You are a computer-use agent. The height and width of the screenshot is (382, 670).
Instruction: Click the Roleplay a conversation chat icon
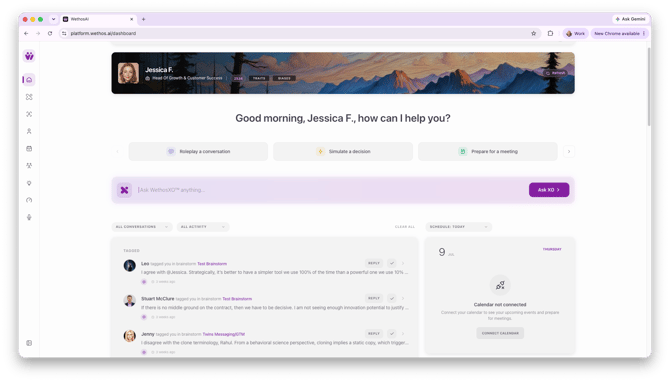click(171, 151)
